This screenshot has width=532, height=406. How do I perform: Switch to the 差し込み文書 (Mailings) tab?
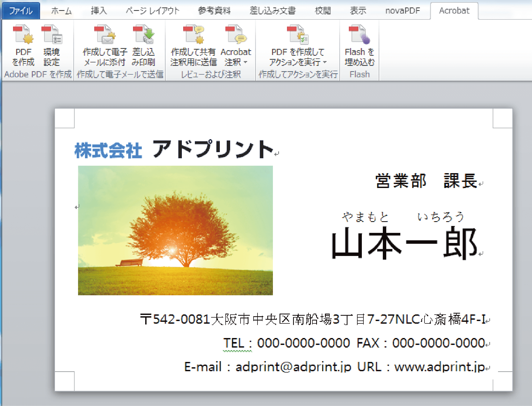click(x=272, y=11)
